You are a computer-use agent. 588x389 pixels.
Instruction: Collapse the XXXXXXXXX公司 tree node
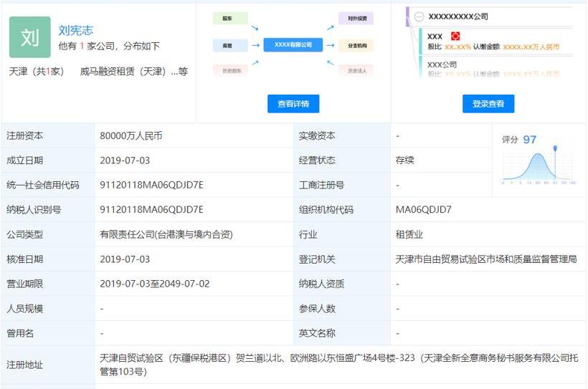point(419,16)
